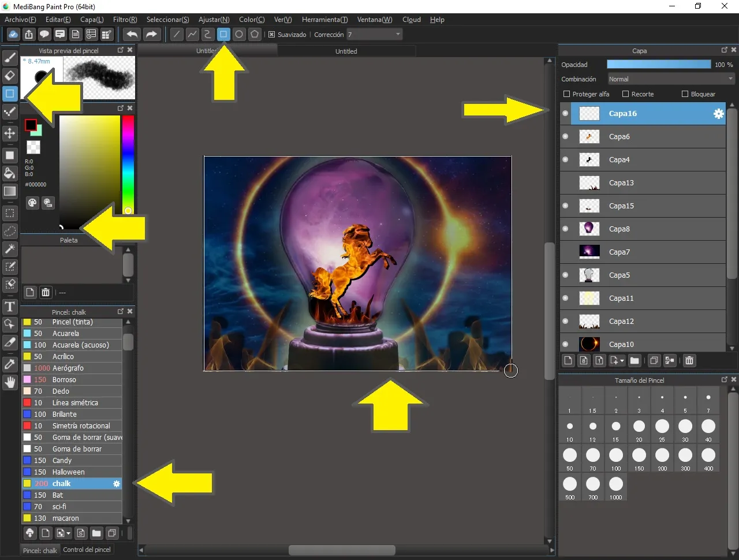Click the rainbow hue bar
Viewport: 739px width, 560px height.
tap(128, 165)
